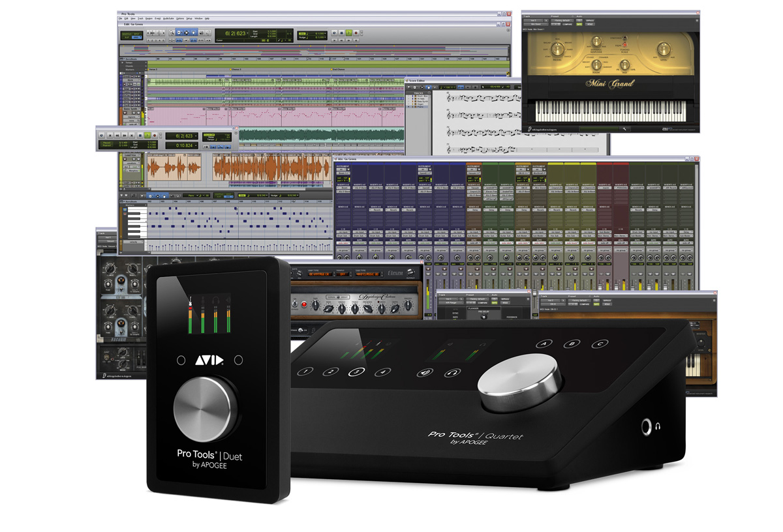Open factory default preset menu in Mini Grand
Screen dimensions: 783x532
562,20
